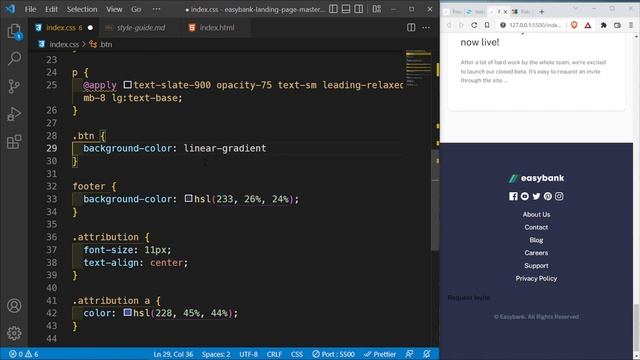Screen dimensions: 640x360
Task: Open the Selection menu
Action: pos(82,9)
